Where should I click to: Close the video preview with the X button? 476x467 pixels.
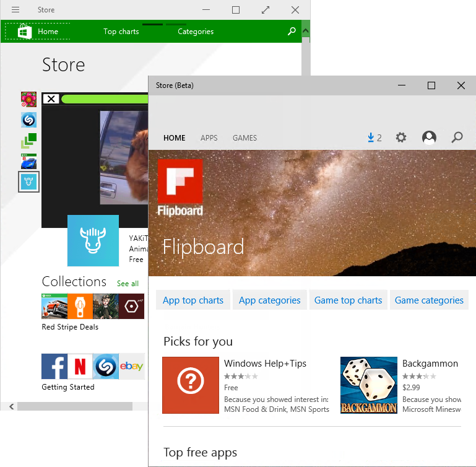point(51,98)
